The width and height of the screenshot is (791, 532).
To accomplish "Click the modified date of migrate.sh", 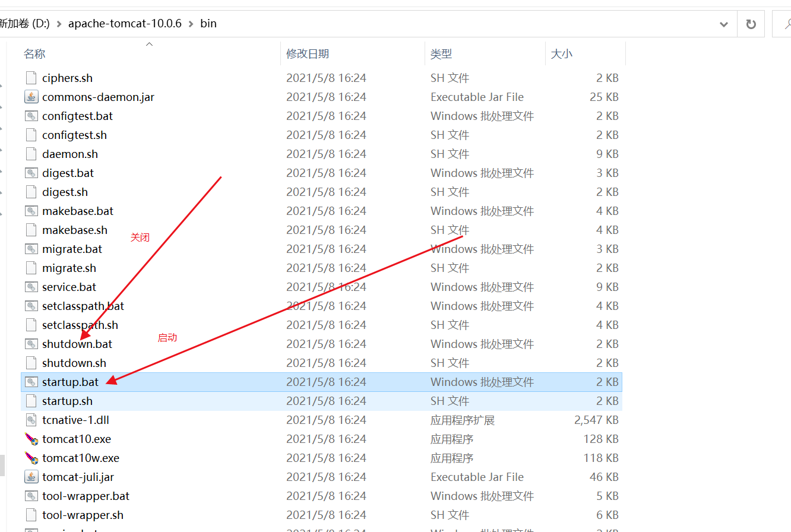I will coord(326,268).
